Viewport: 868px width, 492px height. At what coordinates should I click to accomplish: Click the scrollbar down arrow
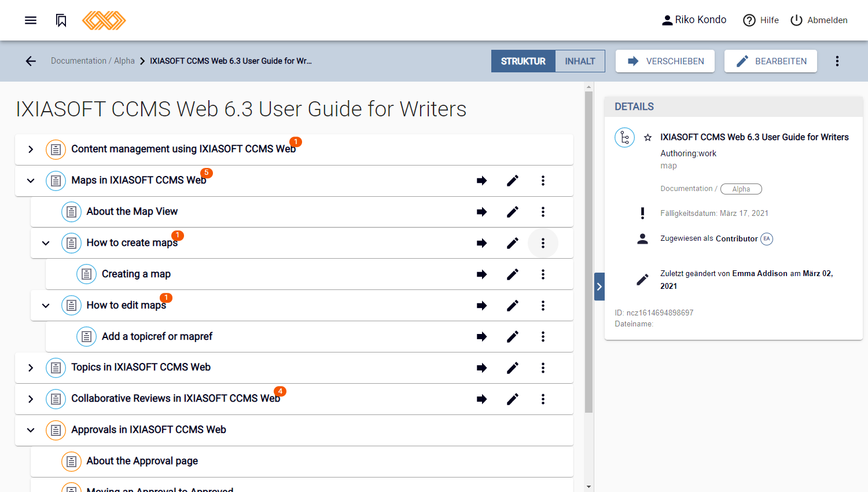click(x=589, y=487)
